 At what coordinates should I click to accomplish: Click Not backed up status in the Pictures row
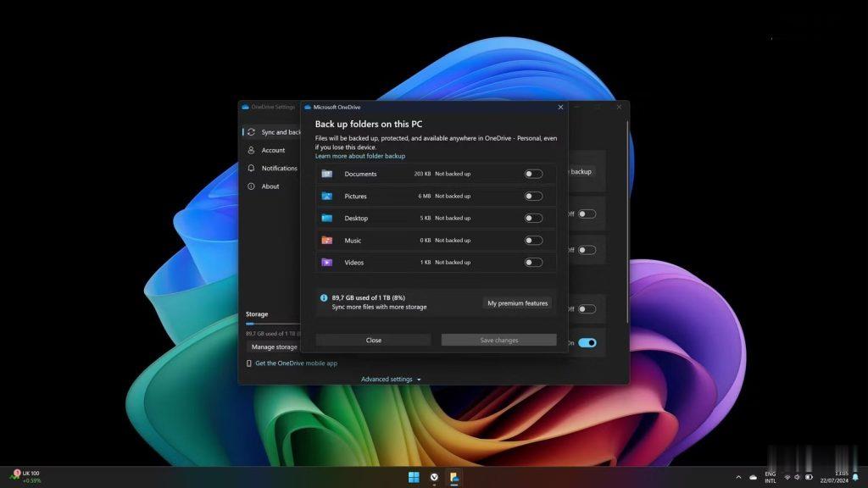click(x=453, y=196)
